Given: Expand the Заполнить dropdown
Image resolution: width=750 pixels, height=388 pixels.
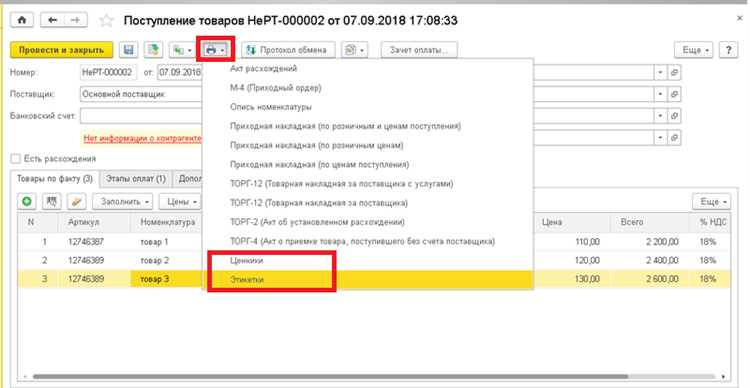Looking at the screenshot, I should click(x=122, y=201).
